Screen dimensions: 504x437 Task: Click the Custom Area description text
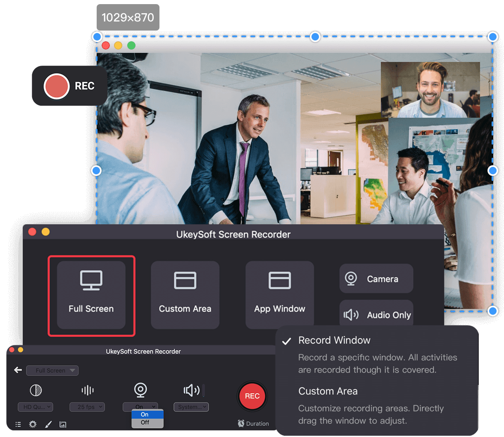371,414
